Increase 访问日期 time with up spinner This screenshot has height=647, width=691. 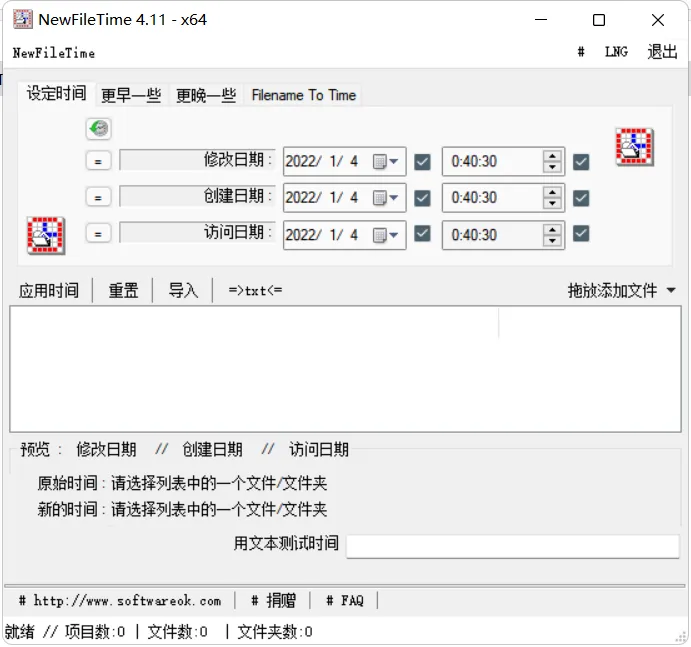[x=552, y=229]
